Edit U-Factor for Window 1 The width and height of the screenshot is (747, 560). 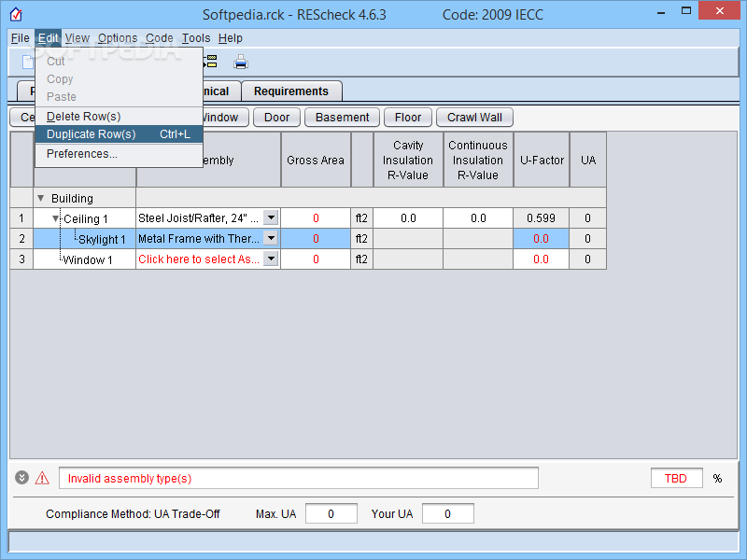pyautogui.click(x=541, y=259)
